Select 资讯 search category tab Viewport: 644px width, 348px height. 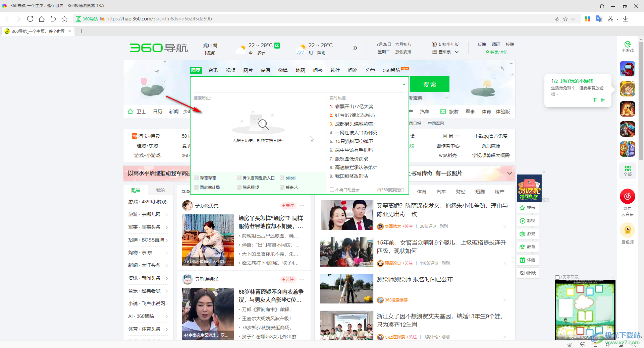[213, 70]
